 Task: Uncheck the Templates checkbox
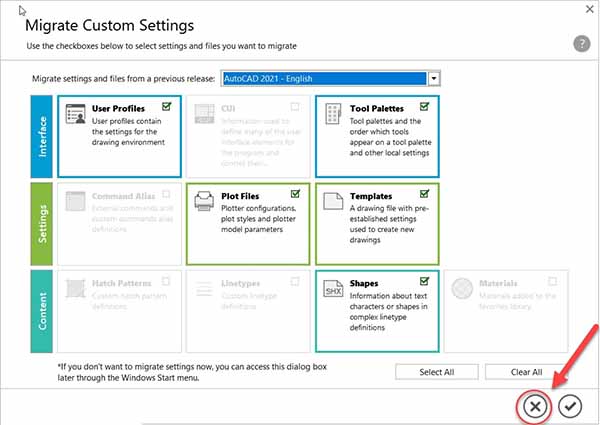(424, 193)
